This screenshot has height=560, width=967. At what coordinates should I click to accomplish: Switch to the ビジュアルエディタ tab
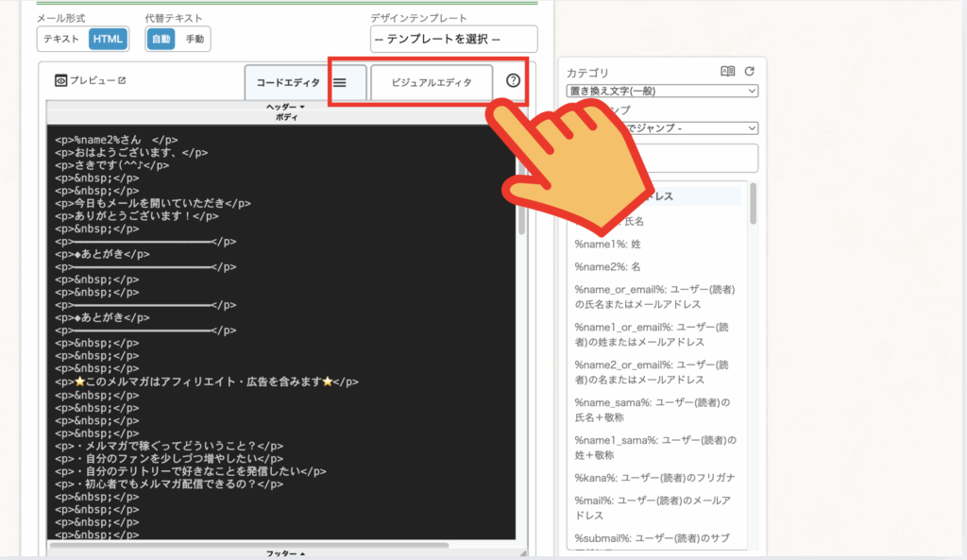click(432, 83)
